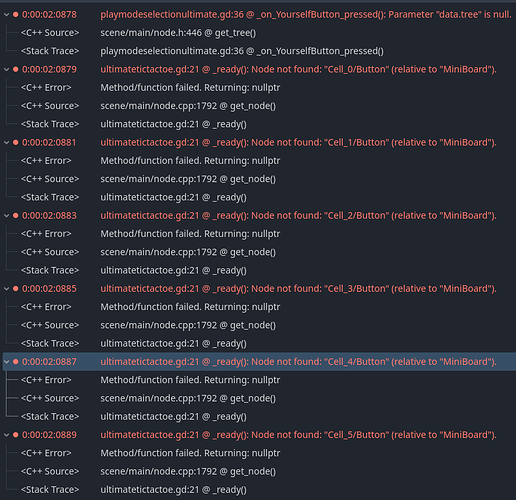Collapse the 0:00:02:0878 error entry
The image size is (516, 500).
(x=6, y=15)
